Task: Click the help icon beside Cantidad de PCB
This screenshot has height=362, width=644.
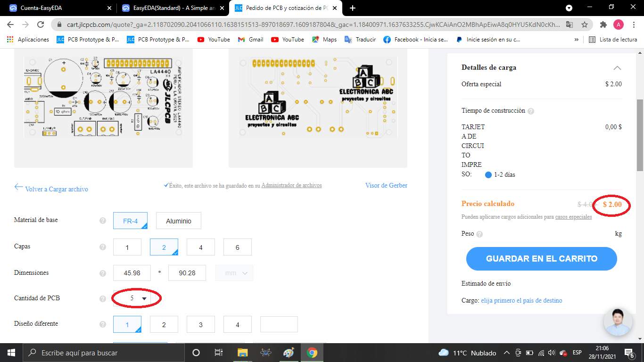Action: pyautogui.click(x=102, y=298)
